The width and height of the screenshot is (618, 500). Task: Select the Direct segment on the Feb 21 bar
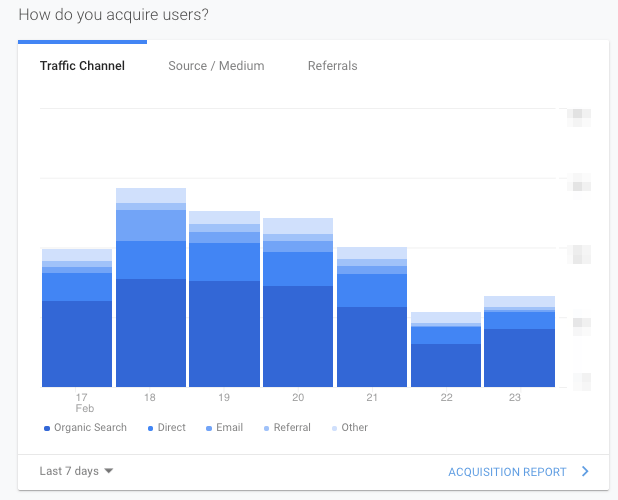point(372,290)
